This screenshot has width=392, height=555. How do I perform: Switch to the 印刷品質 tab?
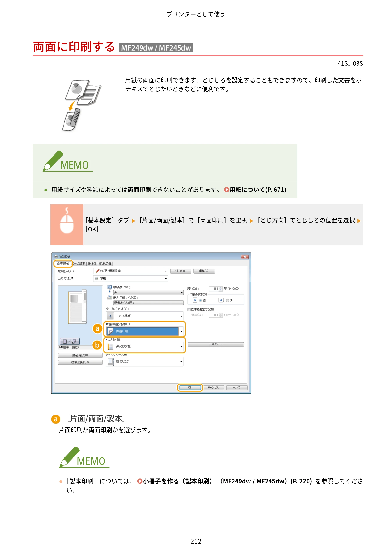point(105,264)
